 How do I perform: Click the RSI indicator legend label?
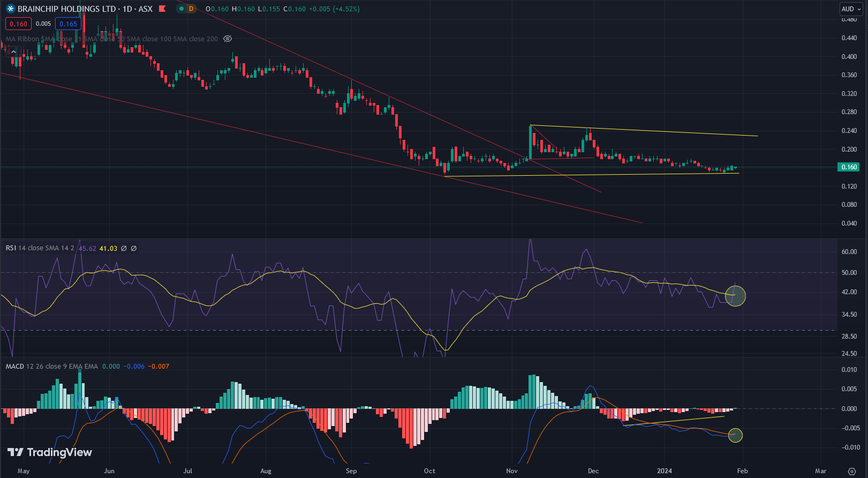pos(11,248)
